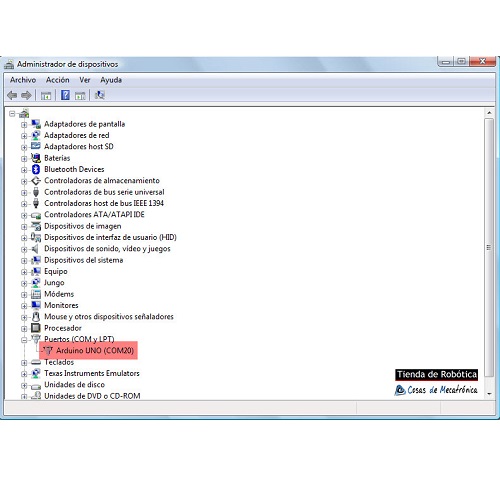Open the Ver menu
Viewport: 500px width, 500px height.
[85, 80]
